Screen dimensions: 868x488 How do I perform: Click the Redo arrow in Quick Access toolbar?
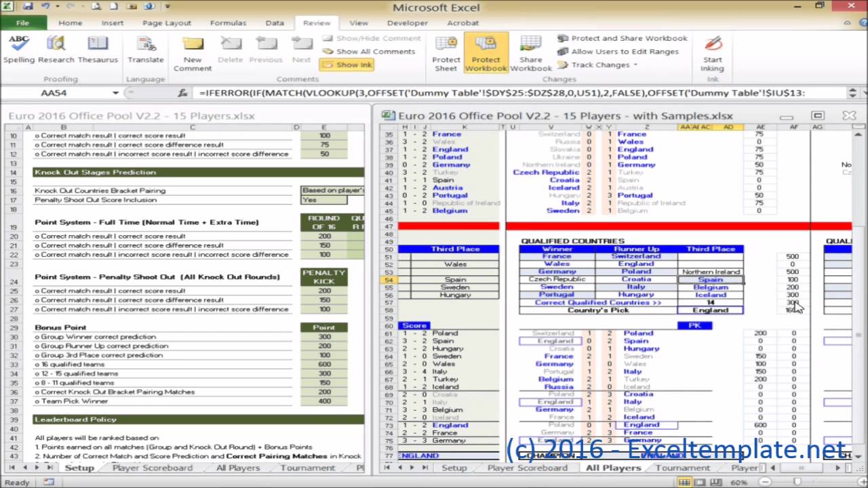(69, 7)
